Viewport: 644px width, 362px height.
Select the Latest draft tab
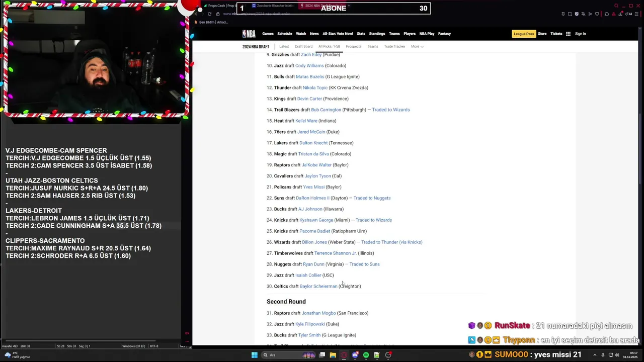[284, 46]
